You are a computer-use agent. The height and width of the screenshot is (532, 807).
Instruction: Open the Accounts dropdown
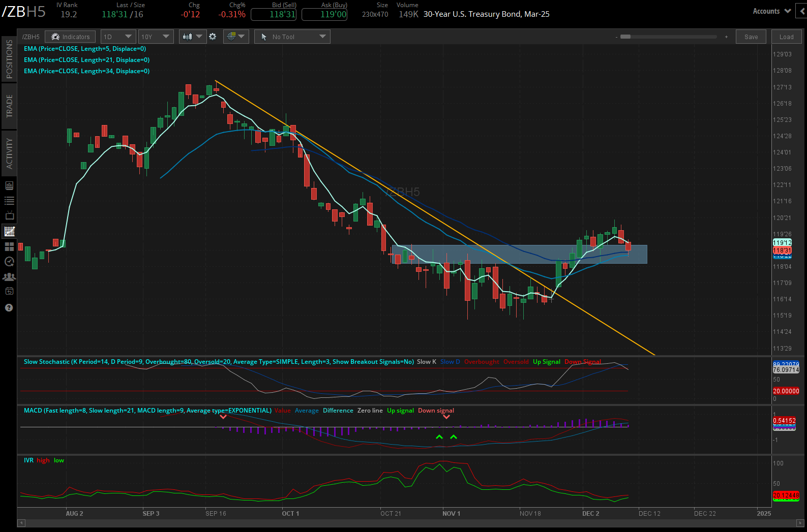(772, 11)
